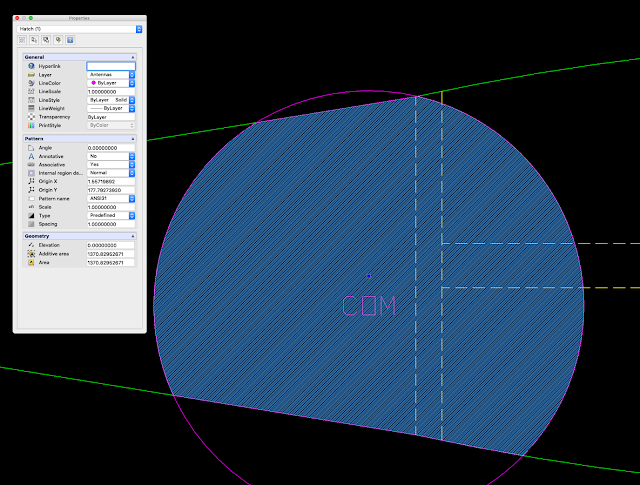
Task: Click the Associative row icon
Action: pyautogui.click(x=31, y=165)
